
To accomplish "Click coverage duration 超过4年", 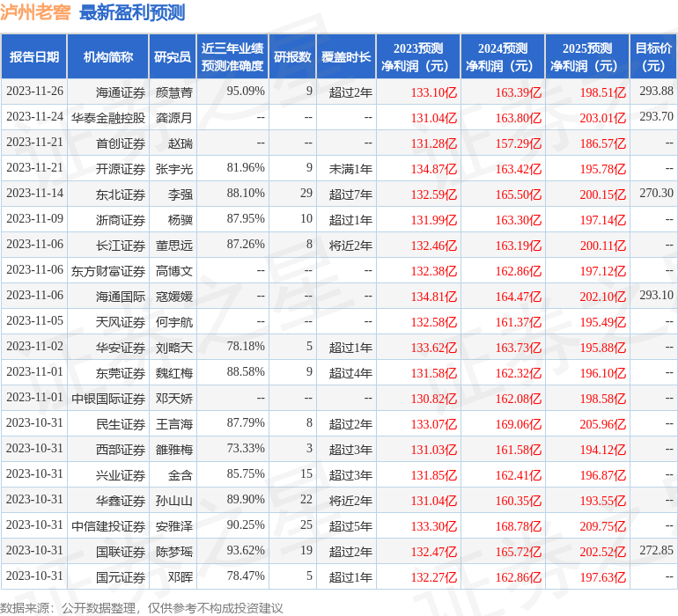I will point(350,372).
